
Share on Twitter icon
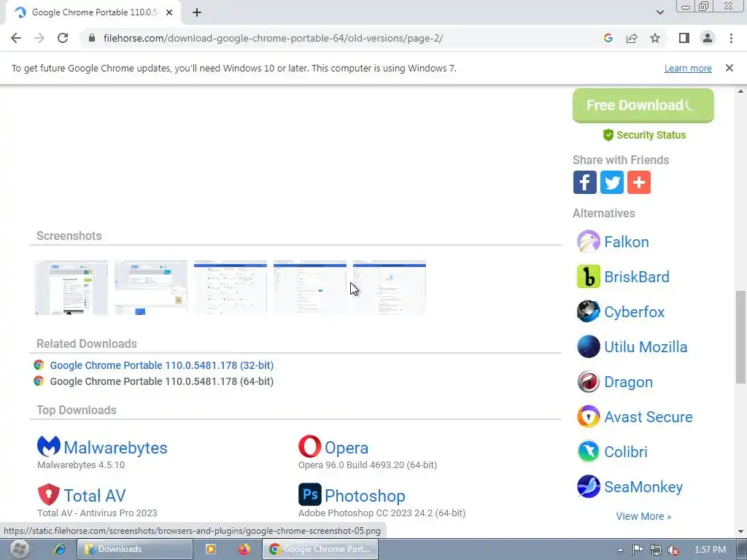(x=612, y=182)
